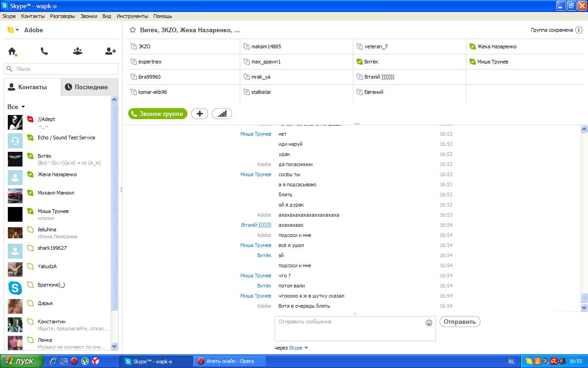The height and width of the screenshot is (368, 588).
Task: Focus the Поиск contact search field
Action: click(x=61, y=69)
